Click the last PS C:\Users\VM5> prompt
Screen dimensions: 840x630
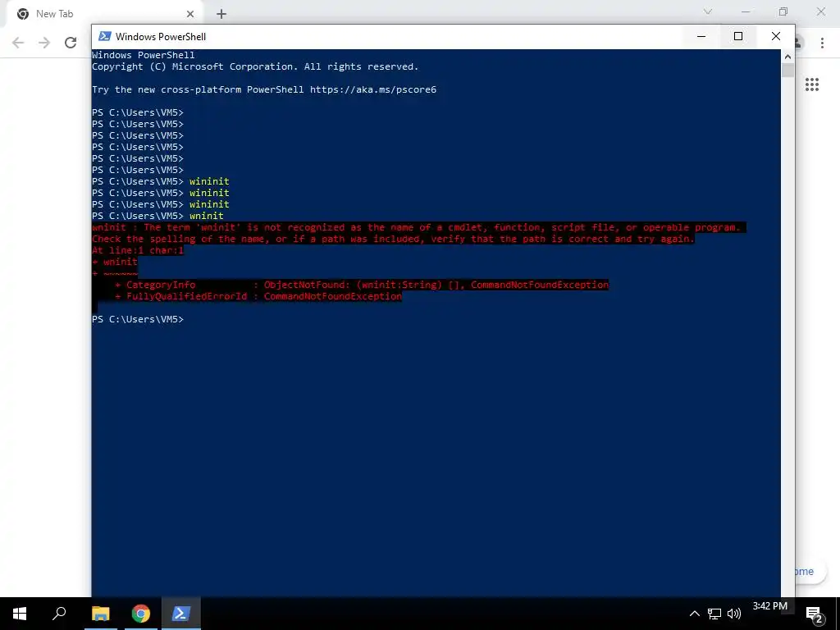137,319
